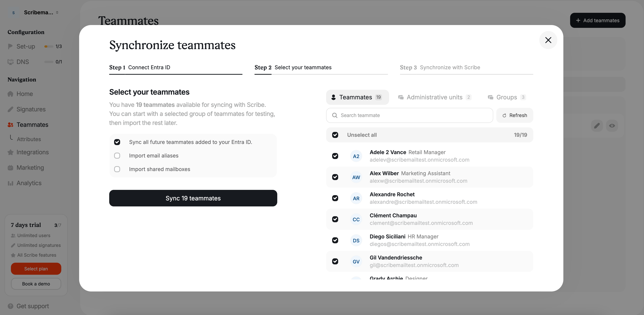This screenshot has width=644, height=315.
Task: Click the eye preview icon
Action: click(612, 126)
